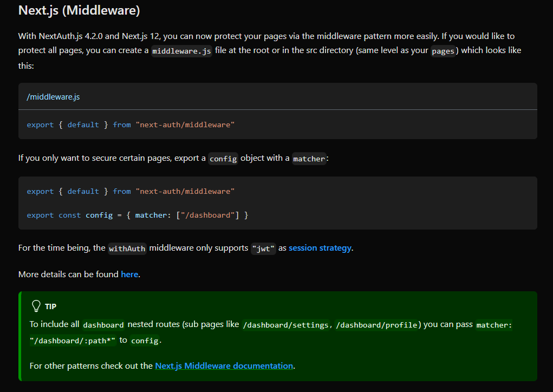Open the 'here' more details link
553x392 pixels.
(129, 275)
